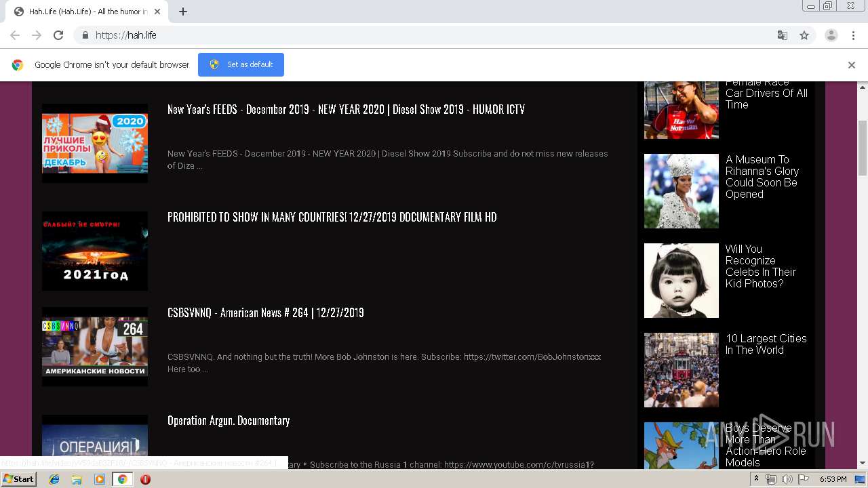
Task: Open Operation Argun Documentary title
Action: [x=229, y=420]
